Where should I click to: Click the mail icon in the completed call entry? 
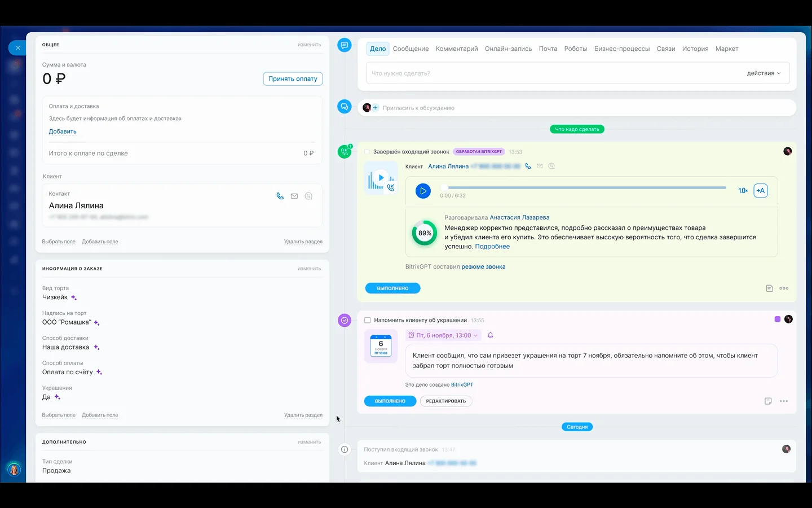click(x=540, y=166)
